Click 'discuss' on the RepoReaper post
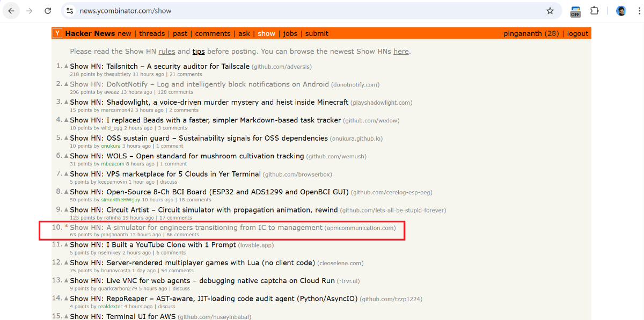Viewport: 644px width, 320px height. coord(166,307)
